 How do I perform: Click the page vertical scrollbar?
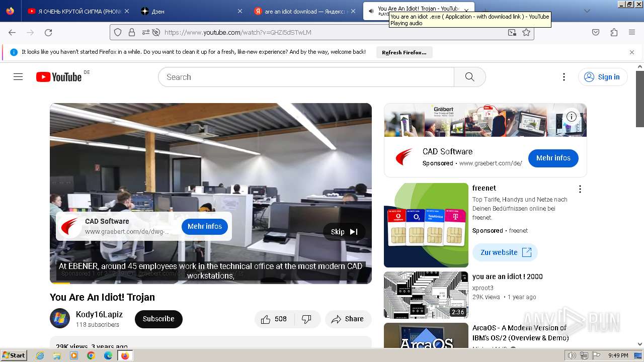pyautogui.click(x=640, y=99)
